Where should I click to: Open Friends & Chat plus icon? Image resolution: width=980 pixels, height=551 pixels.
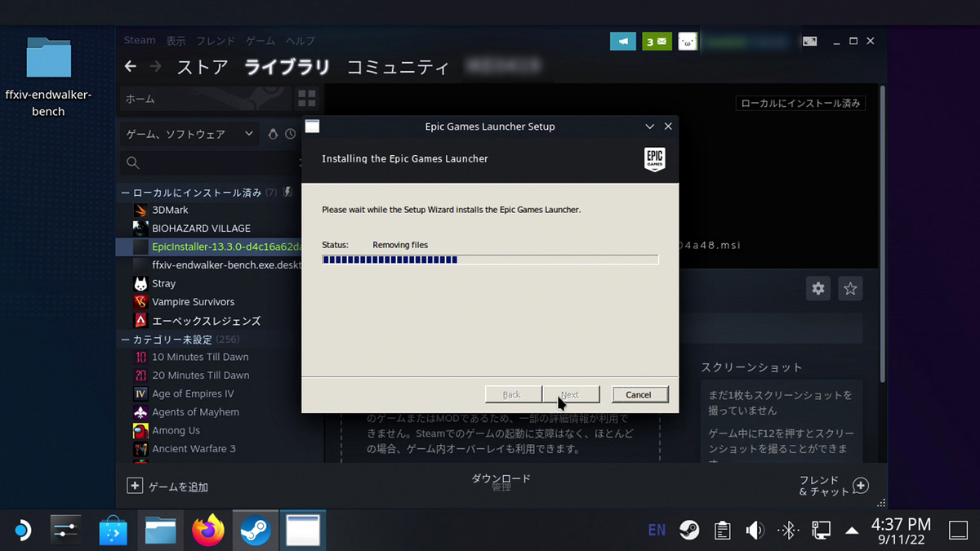861,486
